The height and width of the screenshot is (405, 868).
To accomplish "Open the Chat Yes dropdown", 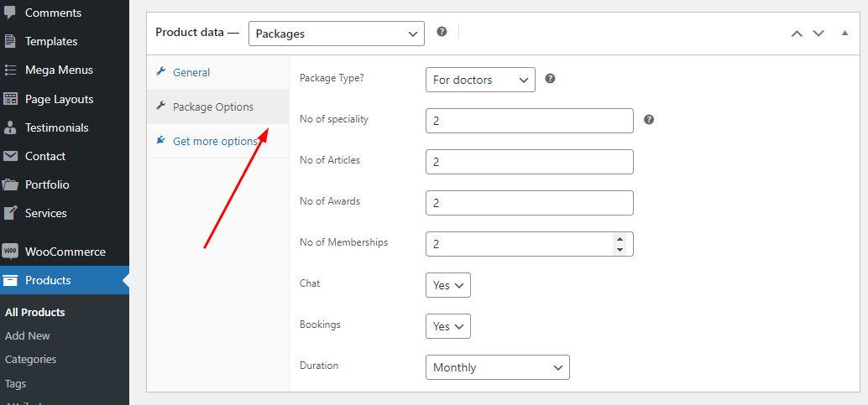I will tap(447, 285).
